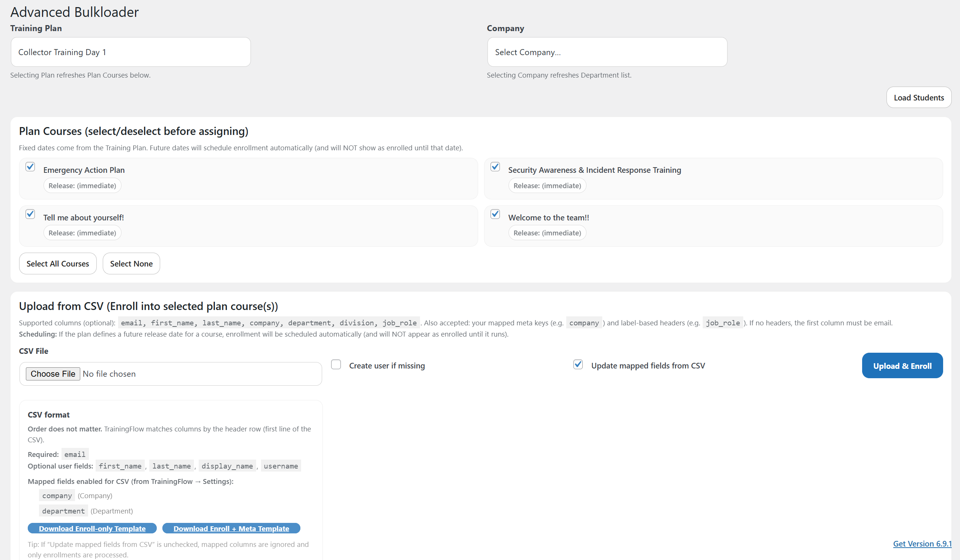This screenshot has width=960, height=560.
Task: Open the Get Version 6.9.1 link
Action: click(922, 544)
